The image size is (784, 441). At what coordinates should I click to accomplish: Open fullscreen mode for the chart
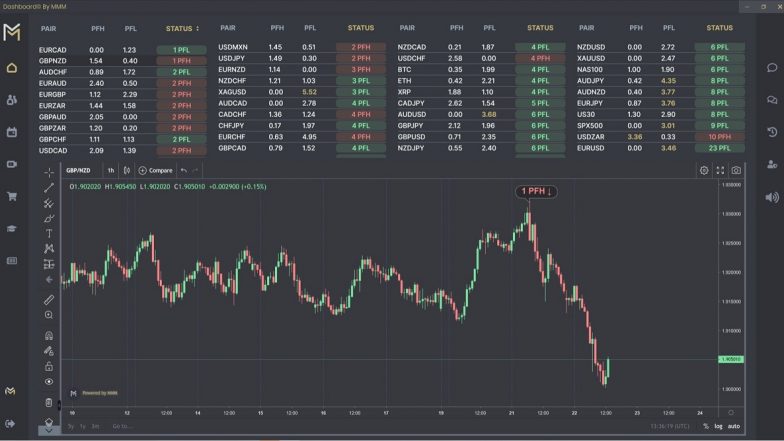(x=720, y=170)
